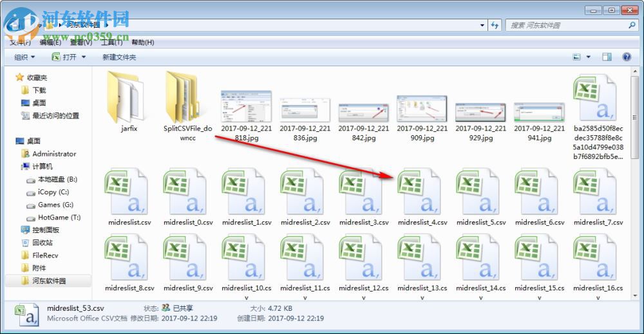Select the midreslist_3.csv file icon

[361, 192]
